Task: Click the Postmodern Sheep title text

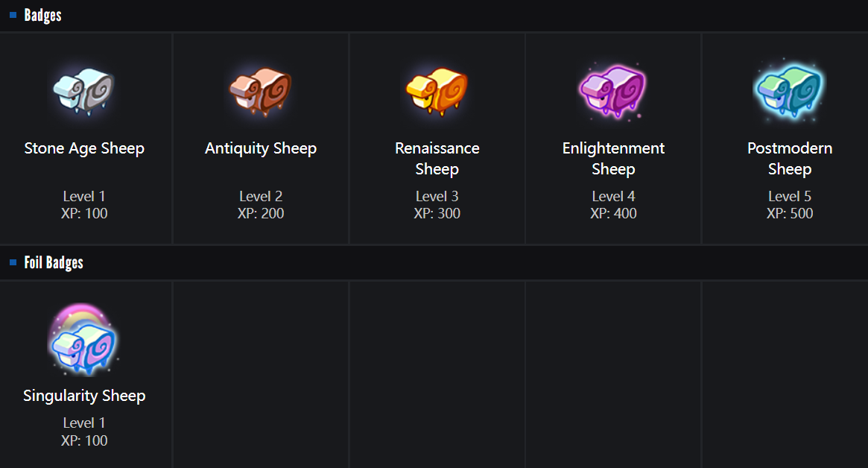Action: click(x=790, y=158)
